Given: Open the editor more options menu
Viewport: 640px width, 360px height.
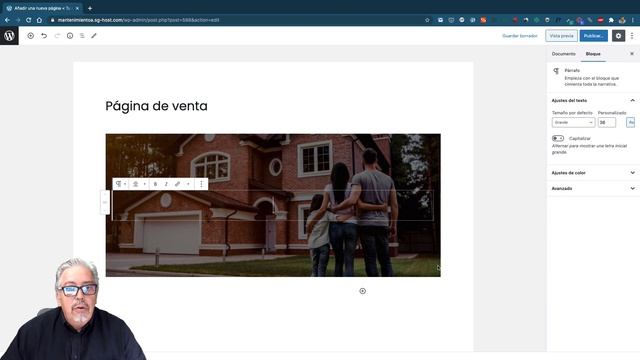Looking at the screenshot, I should 632,36.
